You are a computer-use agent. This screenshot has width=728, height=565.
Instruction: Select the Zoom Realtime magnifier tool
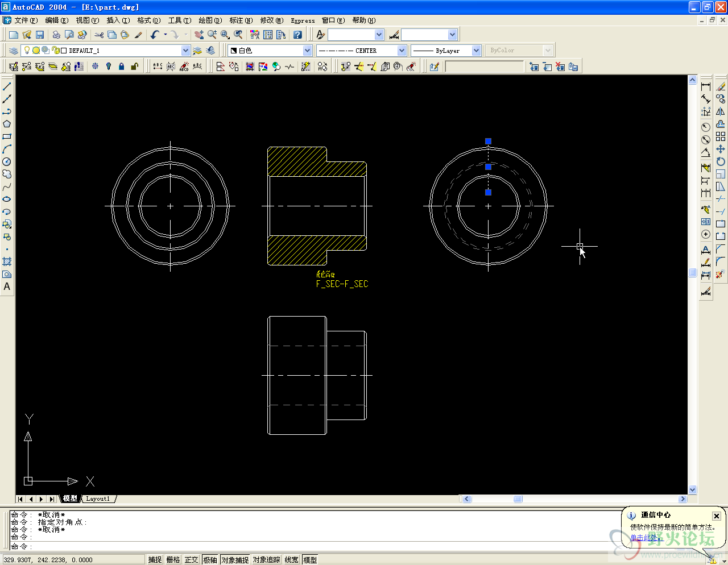[212, 35]
